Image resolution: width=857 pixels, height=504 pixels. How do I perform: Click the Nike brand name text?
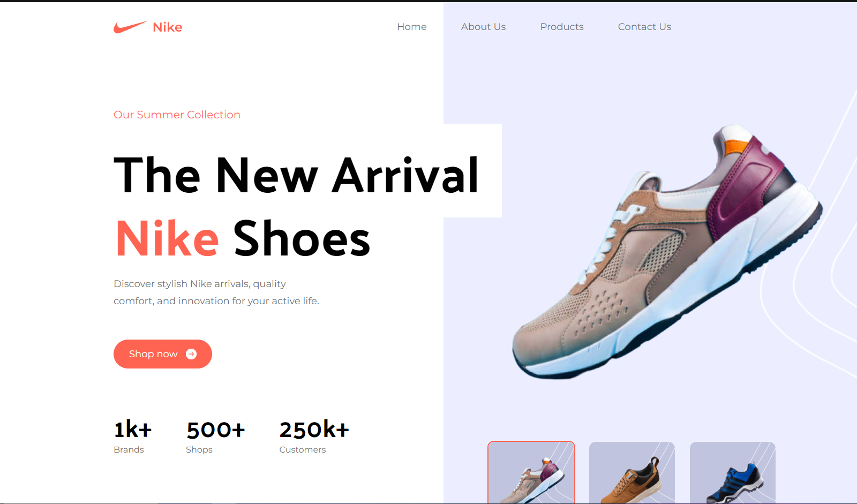coord(168,27)
